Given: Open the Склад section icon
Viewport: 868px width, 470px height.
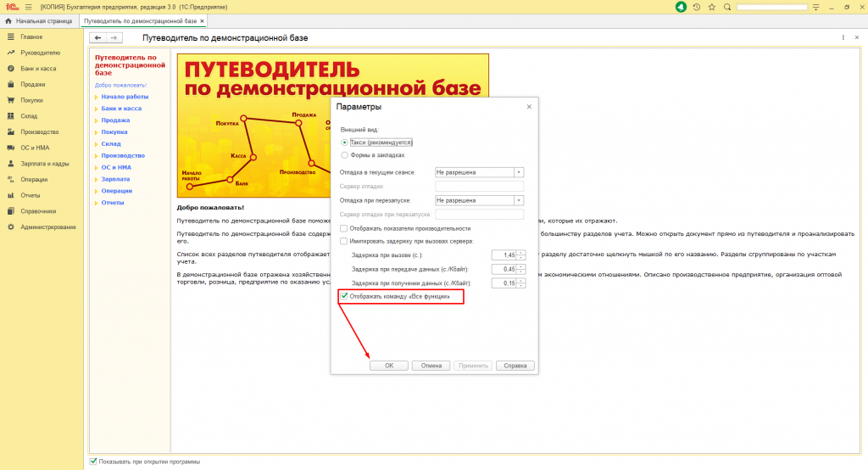Looking at the screenshot, I should pos(10,116).
